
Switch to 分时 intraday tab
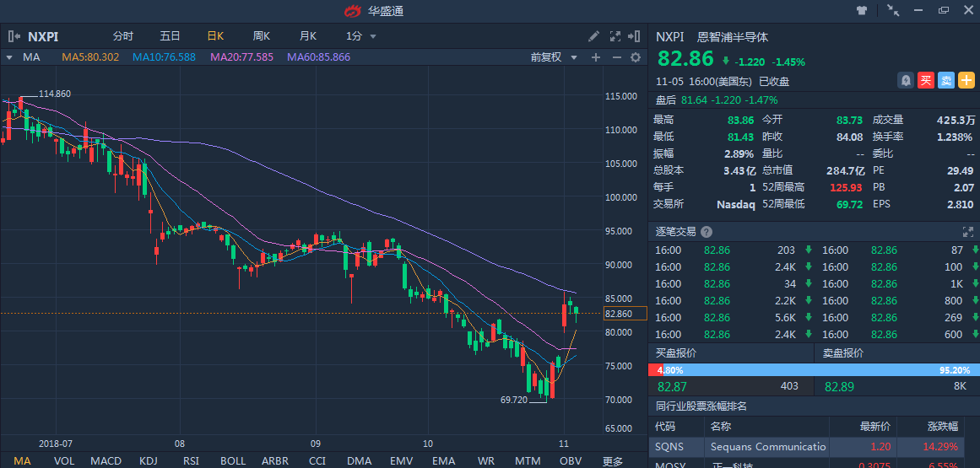123,36
